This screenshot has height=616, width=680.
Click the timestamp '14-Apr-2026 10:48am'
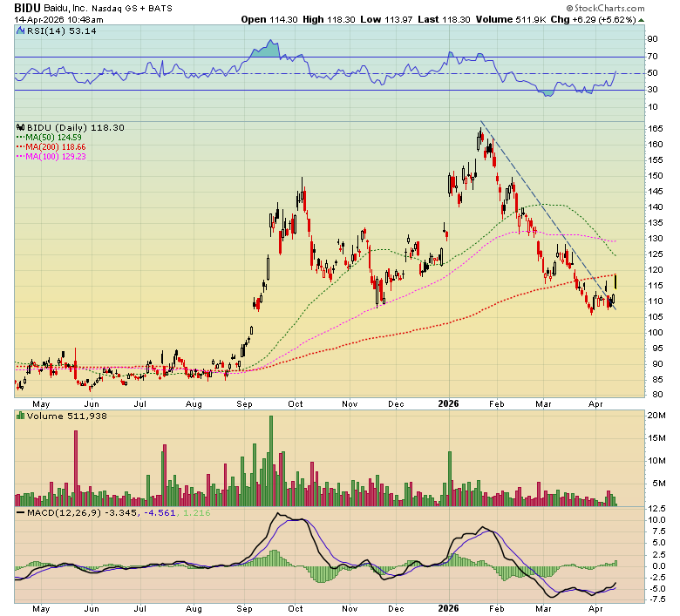(58, 19)
